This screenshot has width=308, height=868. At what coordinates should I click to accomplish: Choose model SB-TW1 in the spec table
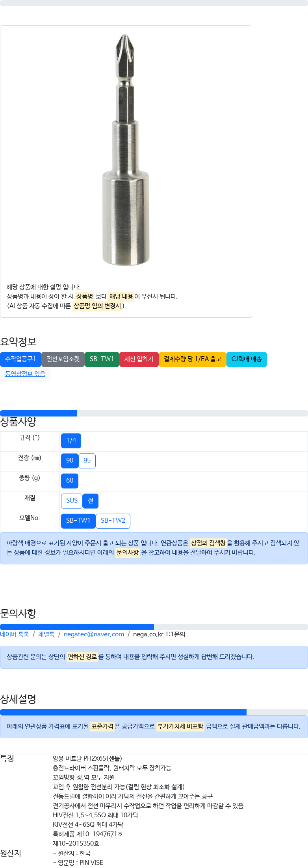[78, 521]
